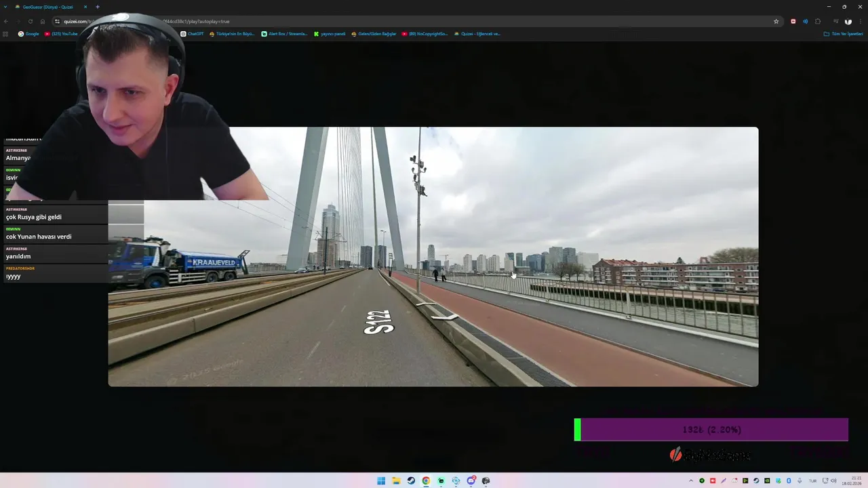Click the purple donation goal progress bar
The height and width of the screenshot is (488, 868).
[x=711, y=430]
